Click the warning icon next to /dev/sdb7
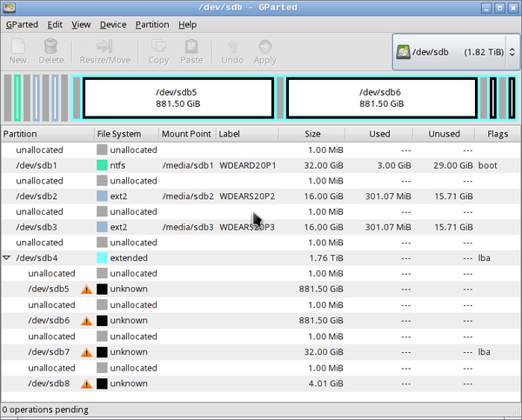Viewport: 522px width, 420px height. pyautogui.click(x=86, y=352)
